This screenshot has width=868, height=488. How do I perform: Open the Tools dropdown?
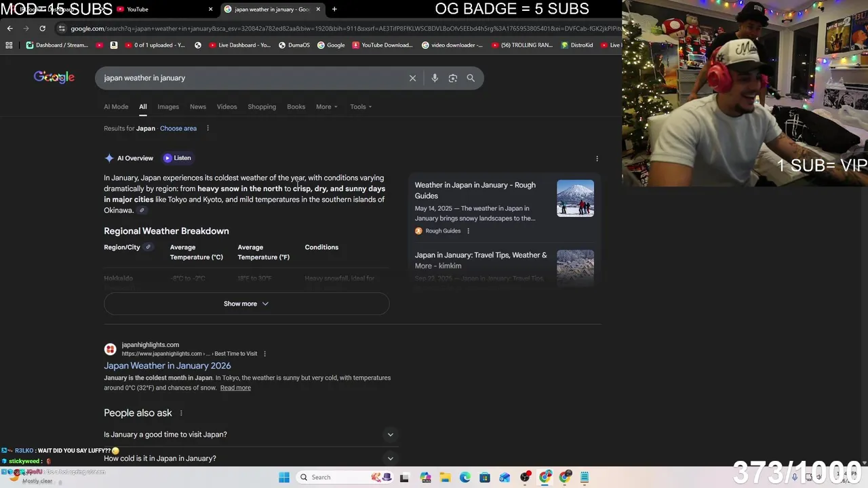[x=361, y=106]
